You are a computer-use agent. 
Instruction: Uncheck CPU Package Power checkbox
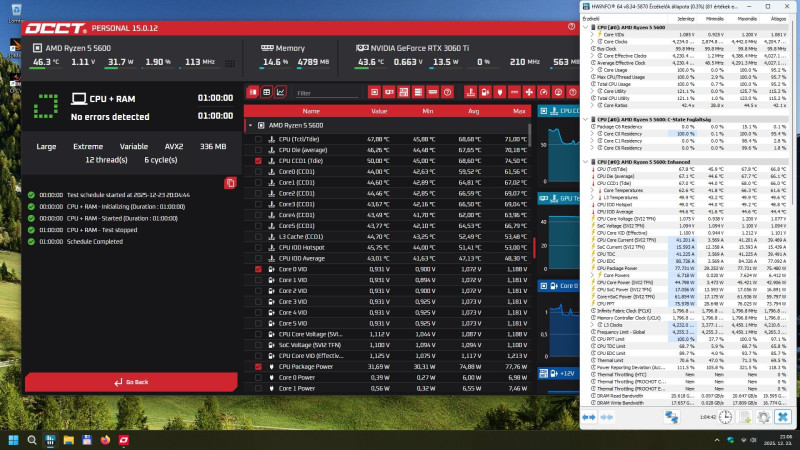click(258, 367)
